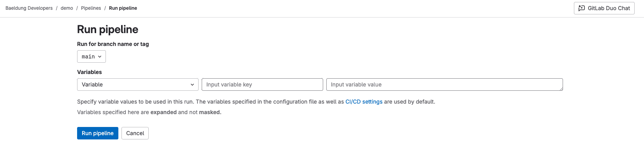The height and width of the screenshot is (148, 644).
Task: Click the Run for branch name label
Action: (113, 44)
